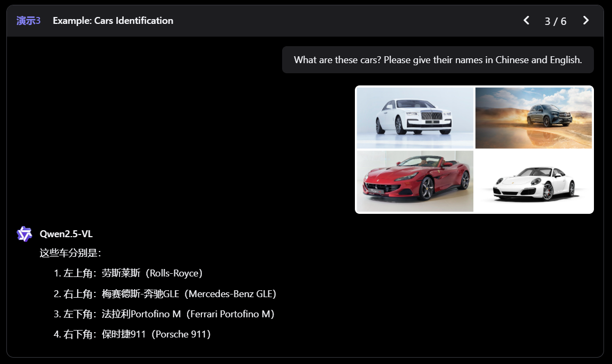Click the Qwen2.5-VL model name
Image resolution: width=612 pixels, height=364 pixels.
tap(66, 234)
